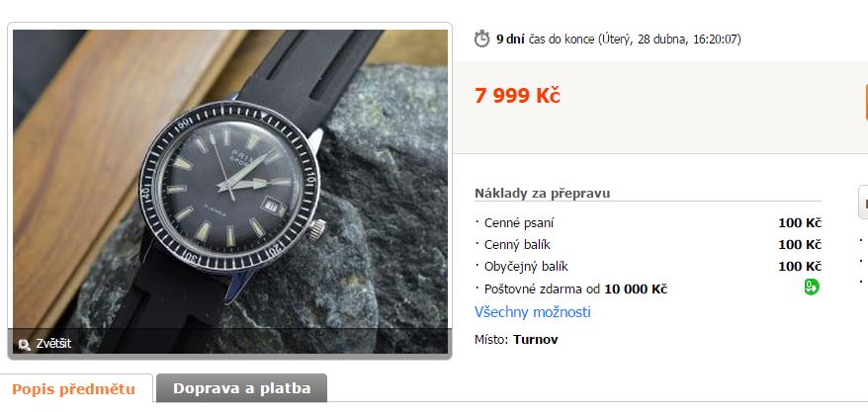Switch to the Doprava a platba tab
The width and height of the screenshot is (868, 412).
click(x=241, y=388)
